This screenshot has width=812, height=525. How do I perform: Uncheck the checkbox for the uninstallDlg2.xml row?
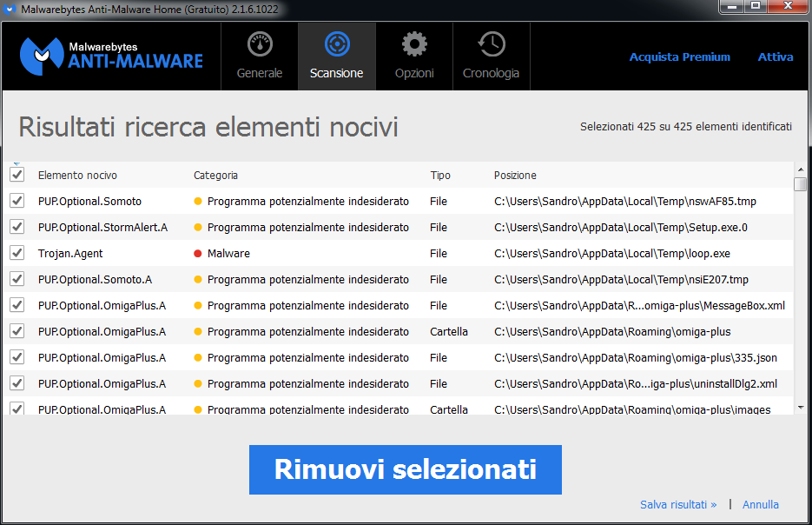(17, 383)
